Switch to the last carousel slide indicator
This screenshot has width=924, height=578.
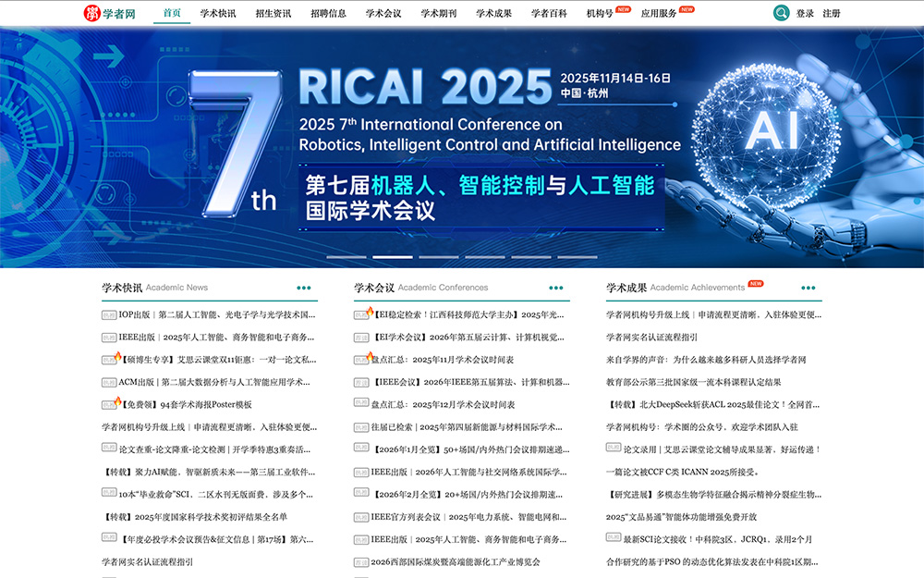(577, 256)
